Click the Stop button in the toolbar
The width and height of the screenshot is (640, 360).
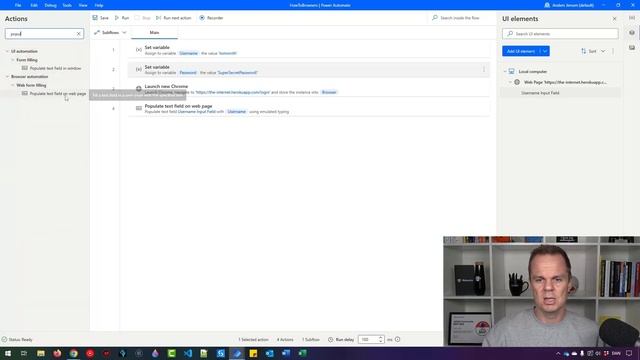[142, 18]
